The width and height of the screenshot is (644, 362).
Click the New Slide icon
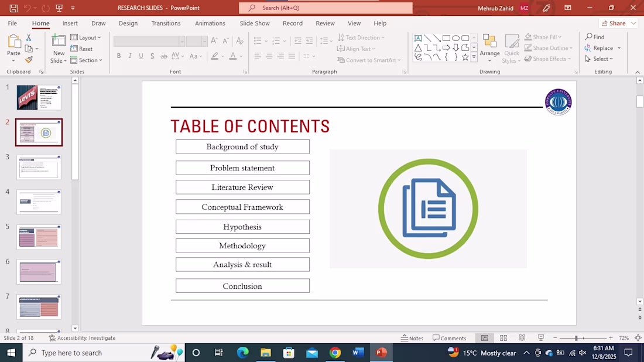[x=59, y=41]
